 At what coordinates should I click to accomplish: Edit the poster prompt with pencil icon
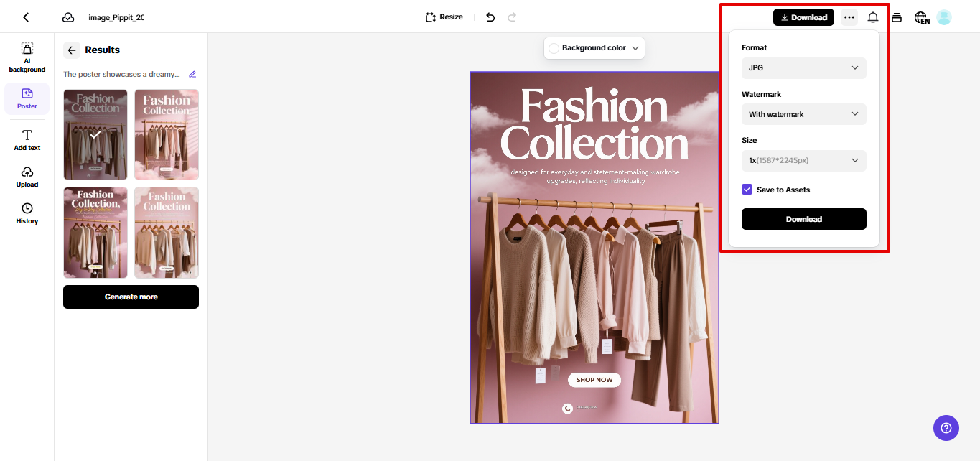click(x=192, y=74)
